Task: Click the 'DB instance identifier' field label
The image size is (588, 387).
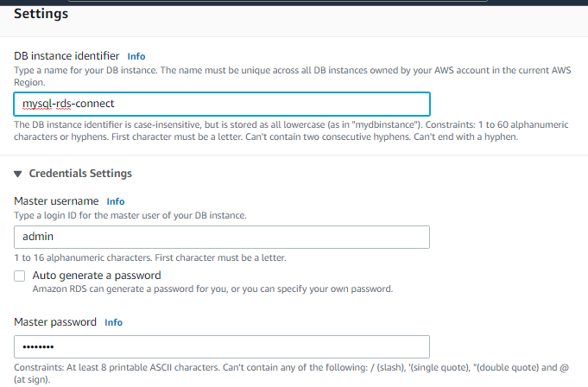Action: 66,56
